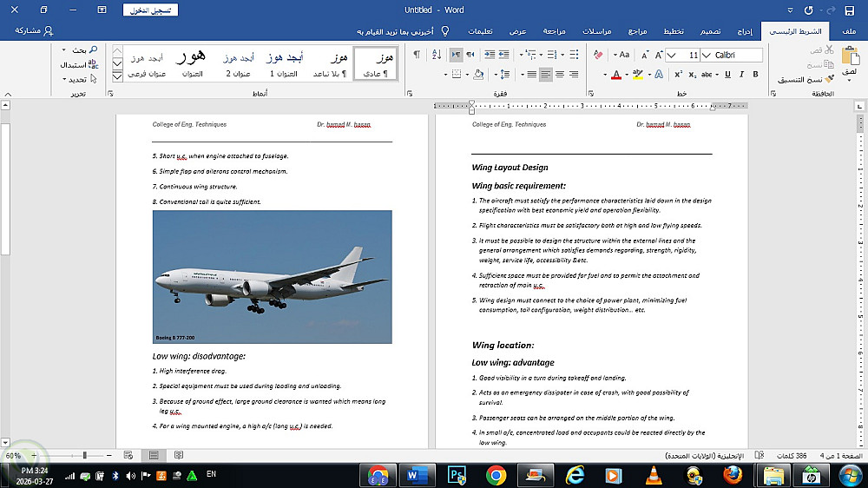Click the Borders icon
Image resolution: width=868 pixels, height=488 pixels.
(457, 74)
